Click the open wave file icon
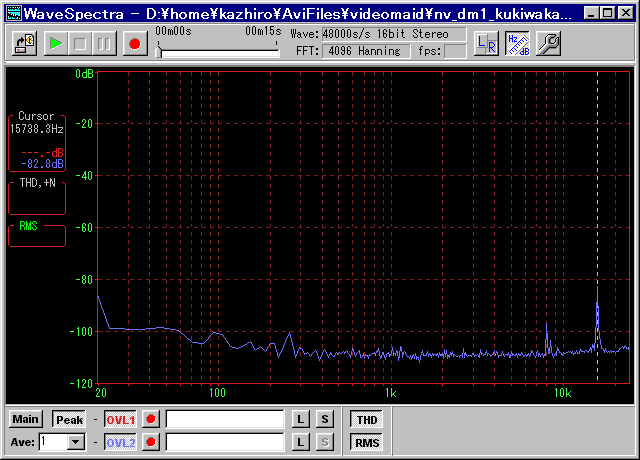This screenshot has width=640, height=460. 26,43
